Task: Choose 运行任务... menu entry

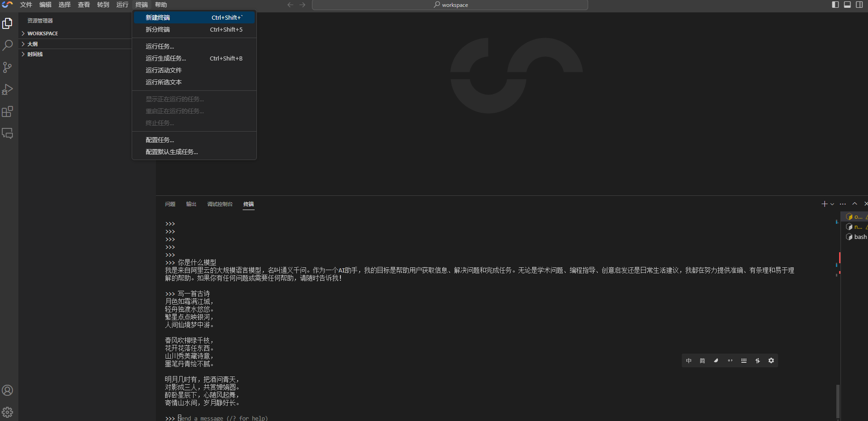Action: click(x=194, y=46)
